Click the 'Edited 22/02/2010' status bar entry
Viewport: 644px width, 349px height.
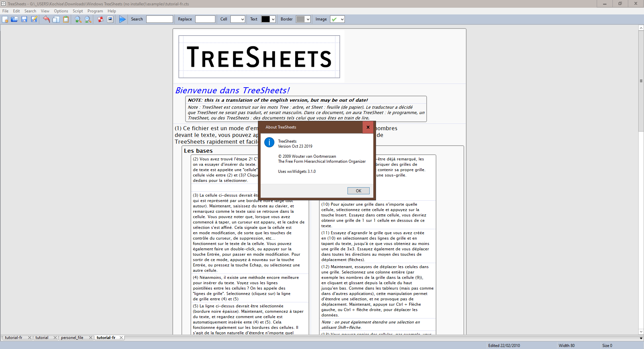pos(504,345)
